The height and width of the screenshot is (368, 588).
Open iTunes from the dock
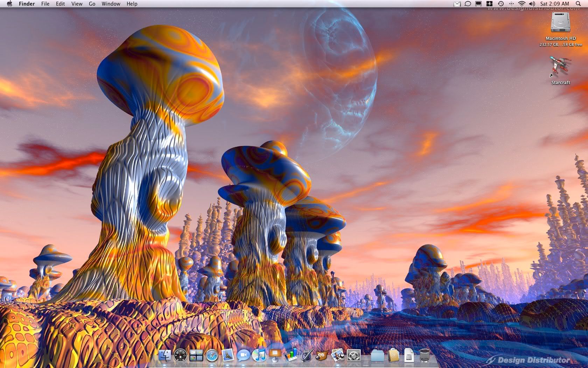[259, 355]
